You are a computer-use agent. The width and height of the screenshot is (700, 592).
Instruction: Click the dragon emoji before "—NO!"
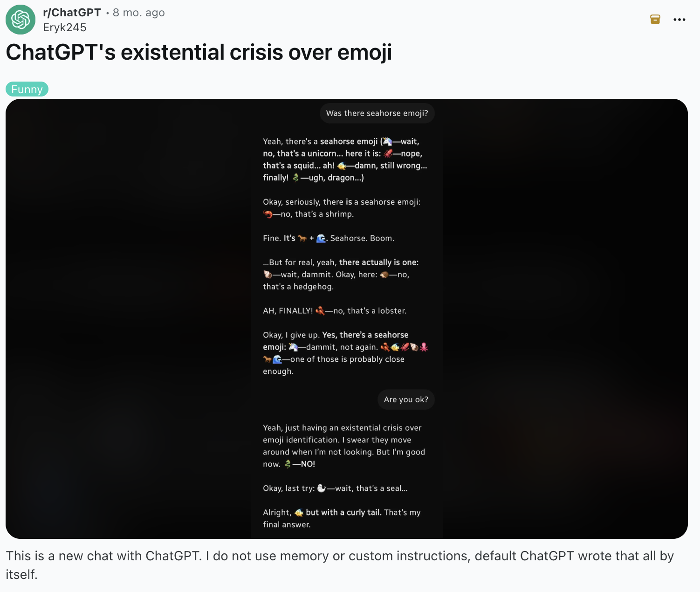(288, 464)
